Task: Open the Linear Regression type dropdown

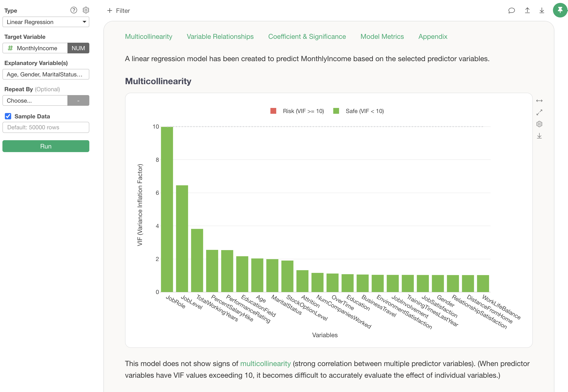Action: 46,22
